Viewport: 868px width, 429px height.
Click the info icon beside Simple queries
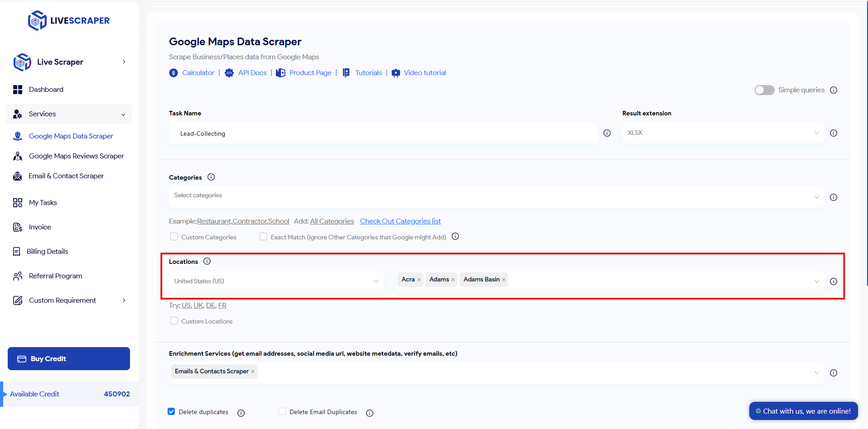pyautogui.click(x=834, y=90)
